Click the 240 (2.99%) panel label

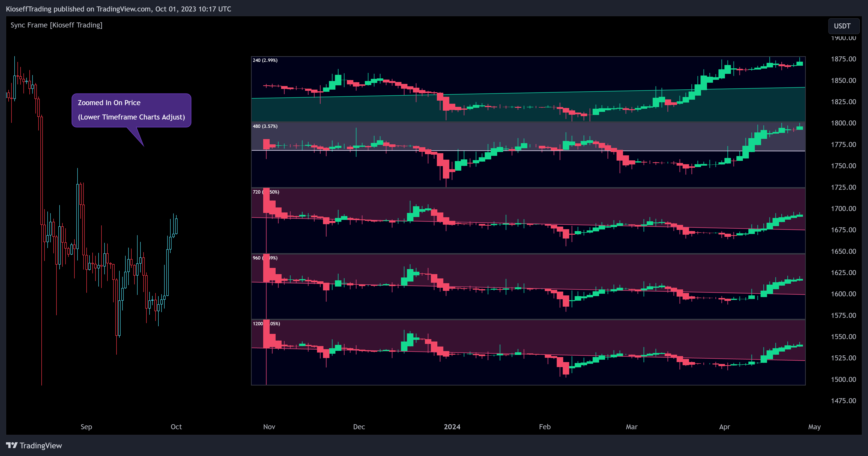coord(265,60)
